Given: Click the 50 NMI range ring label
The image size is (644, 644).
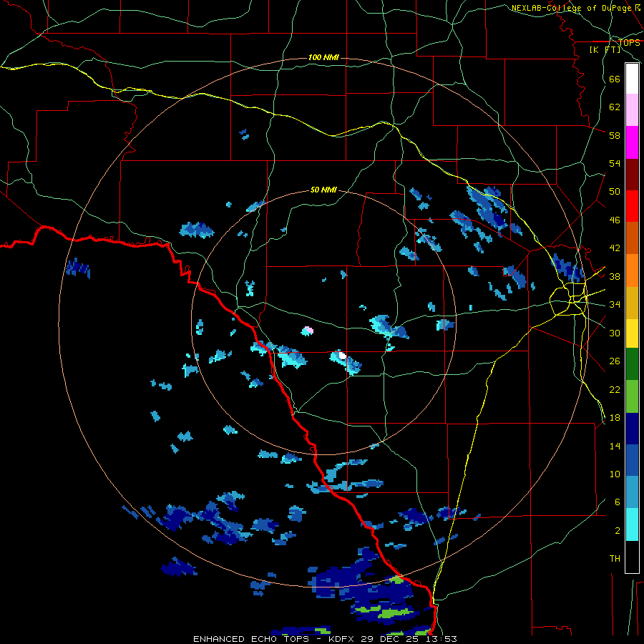Looking at the screenshot, I should [323, 190].
